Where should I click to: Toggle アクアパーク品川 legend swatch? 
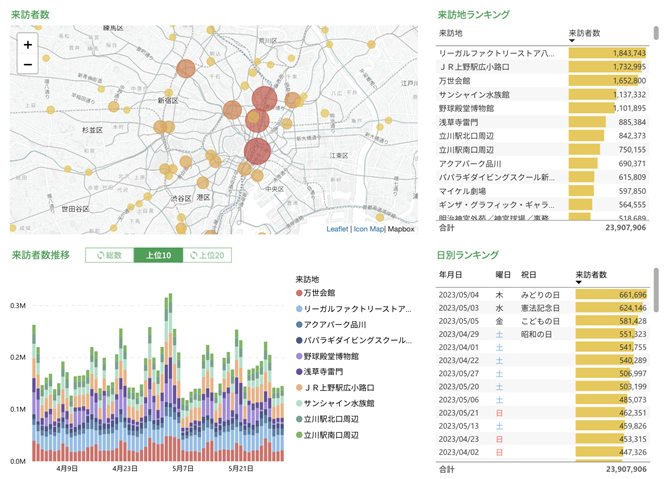[x=299, y=325]
